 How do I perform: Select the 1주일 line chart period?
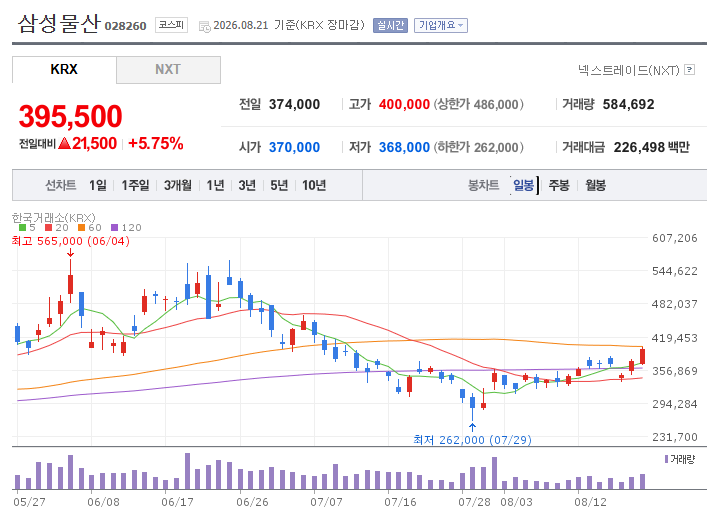pyautogui.click(x=135, y=185)
